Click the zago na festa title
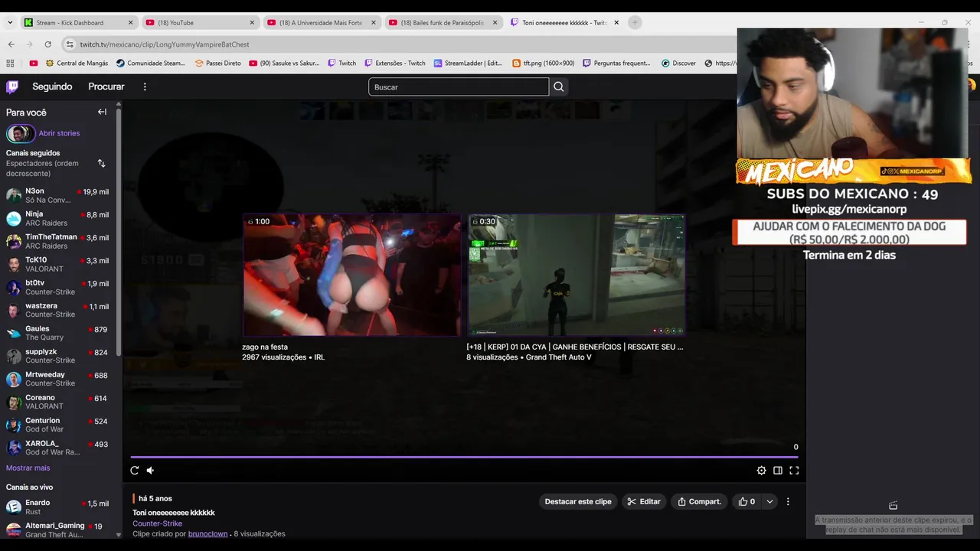The image size is (980, 551). [x=265, y=347]
